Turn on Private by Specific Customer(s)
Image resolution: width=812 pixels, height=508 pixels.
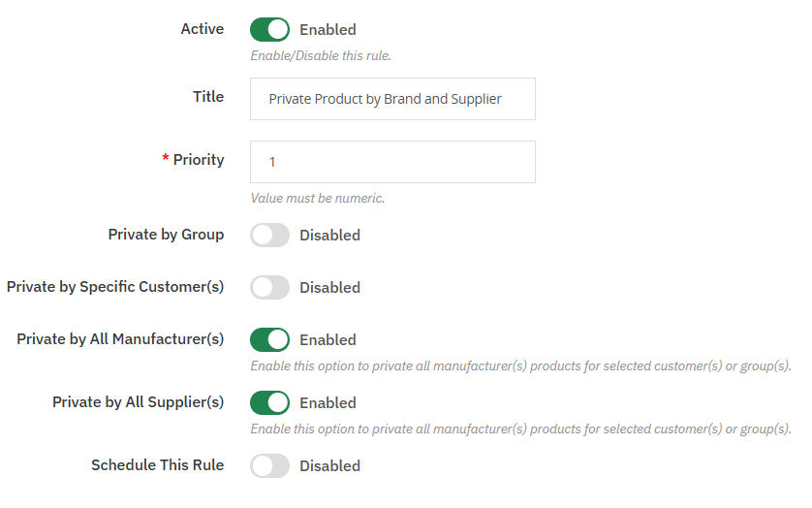click(269, 287)
